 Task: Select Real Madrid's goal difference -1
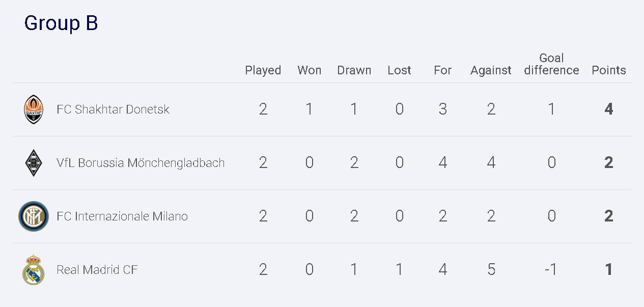(551, 270)
